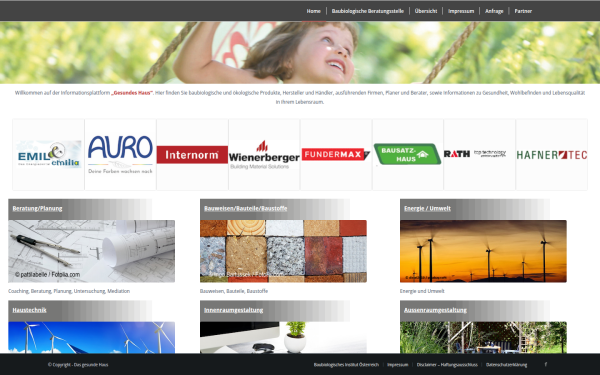Select Anfrage in the top menu

pyautogui.click(x=494, y=11)
